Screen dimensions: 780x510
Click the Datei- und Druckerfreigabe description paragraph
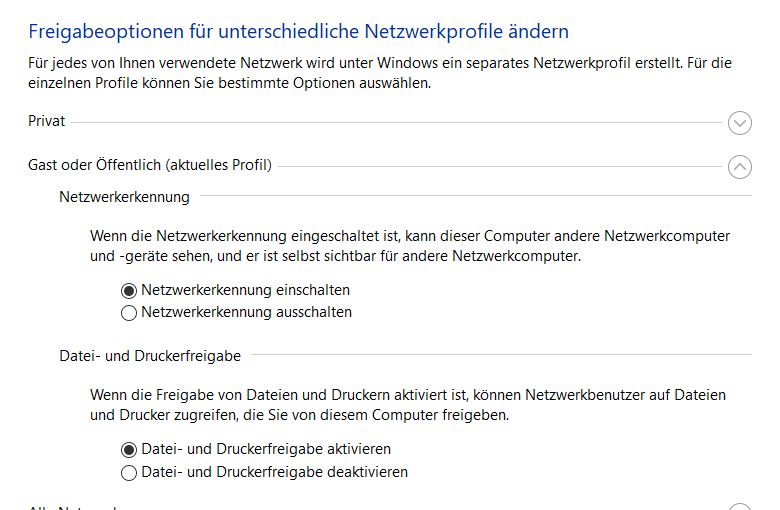[407, 404]
